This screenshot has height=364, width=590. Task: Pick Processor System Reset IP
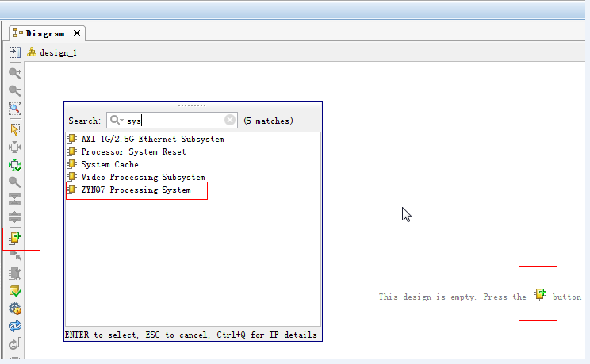[x=133, y=152]
